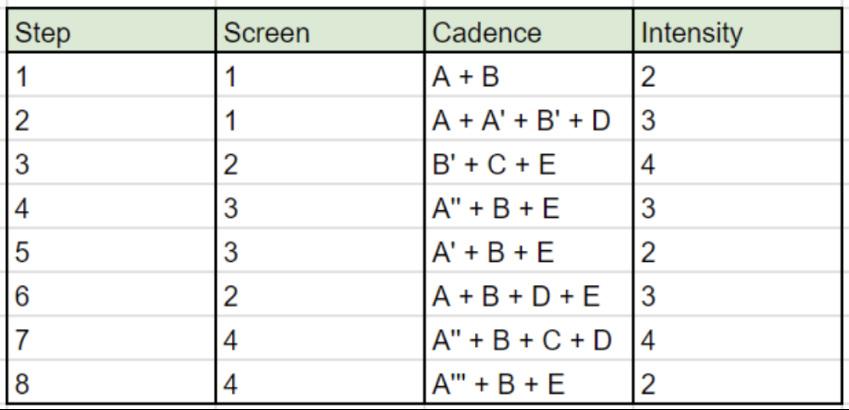Click the cell reading B' + C + E

(x=528, y=164)
